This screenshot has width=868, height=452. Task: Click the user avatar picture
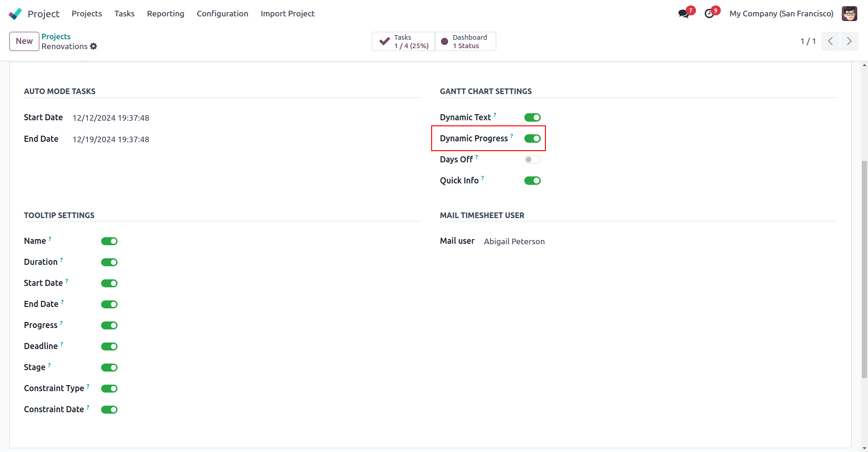[849, 14]
